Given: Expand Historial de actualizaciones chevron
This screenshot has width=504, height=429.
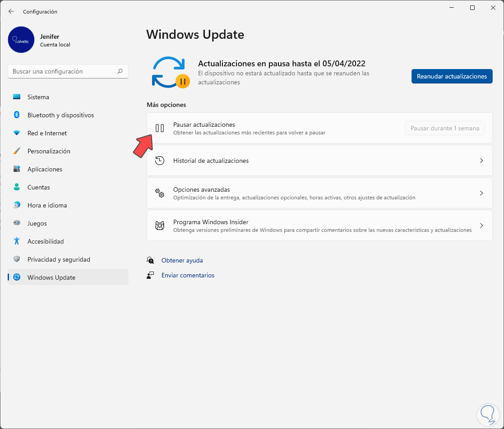Looking at the screenshot, I should point(481,161).
